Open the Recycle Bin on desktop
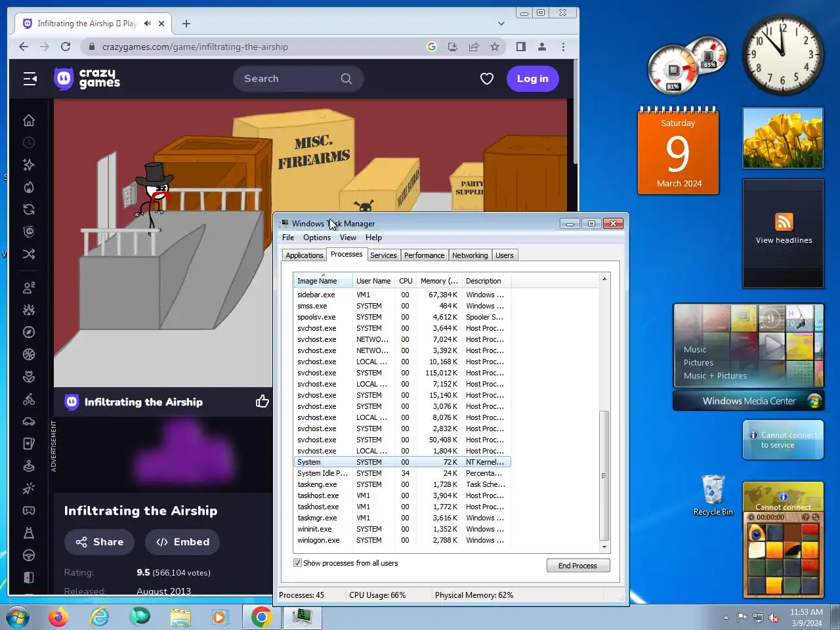This screenshot has height=630, width=840. (713, 495)
